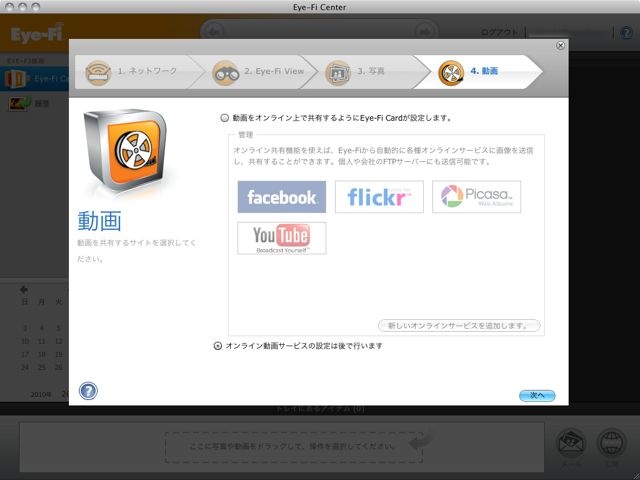Choose the Flickr sharing service
Screen dimensions: 640x480
click(x=379, y=197)
